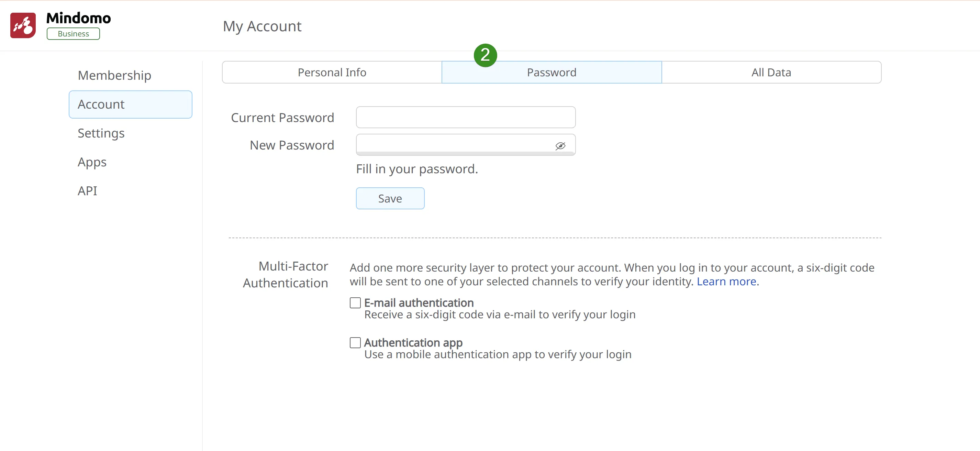The width and height of the screenshot is (980, 451).
Task: Open Apps section in sidebar
Action: (x=92, y=162)
